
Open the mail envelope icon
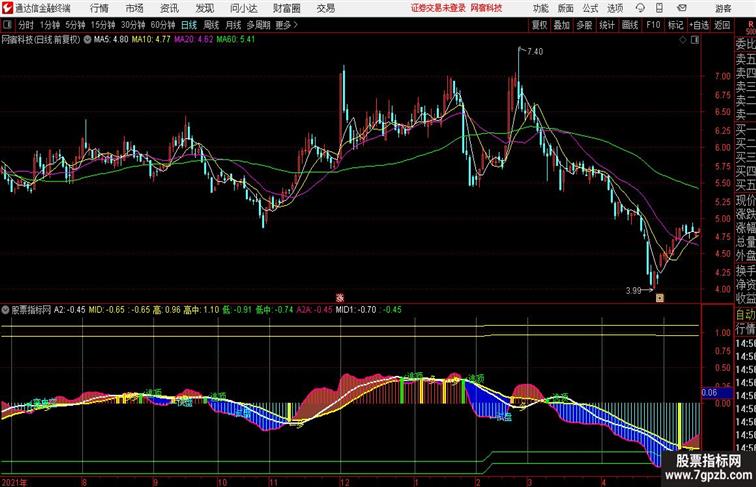pos(681,8)
